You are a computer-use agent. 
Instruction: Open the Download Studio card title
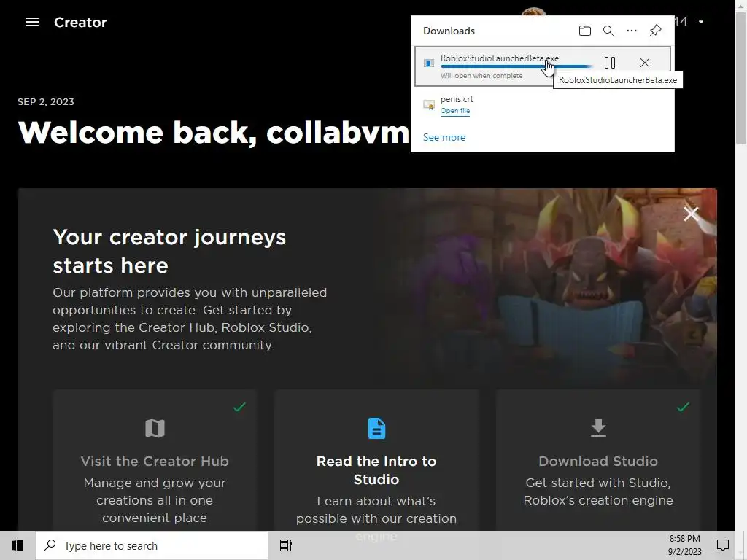point(598,461)
